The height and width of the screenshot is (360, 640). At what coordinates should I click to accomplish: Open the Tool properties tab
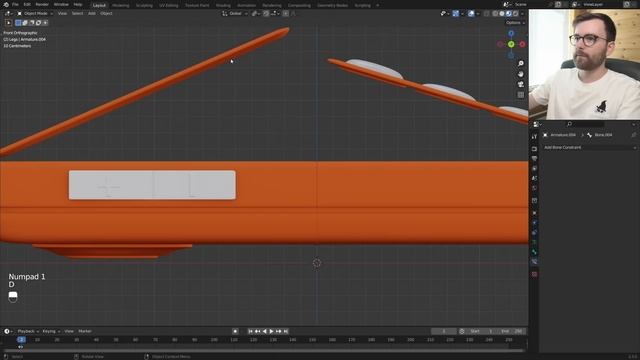(534, 137)
